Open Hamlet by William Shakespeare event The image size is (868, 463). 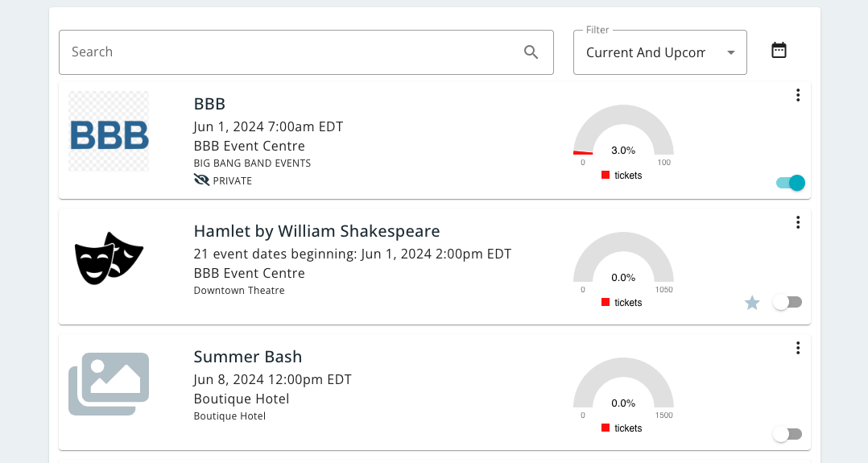(x=316, y=231)
